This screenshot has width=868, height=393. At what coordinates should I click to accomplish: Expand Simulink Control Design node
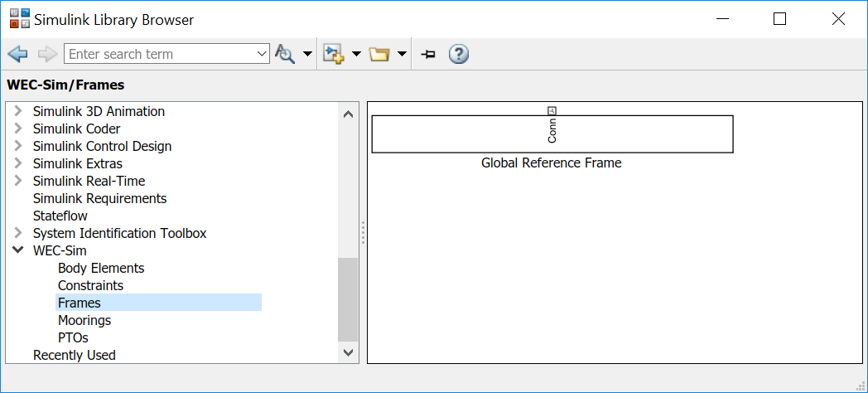(x=18, y=146)
